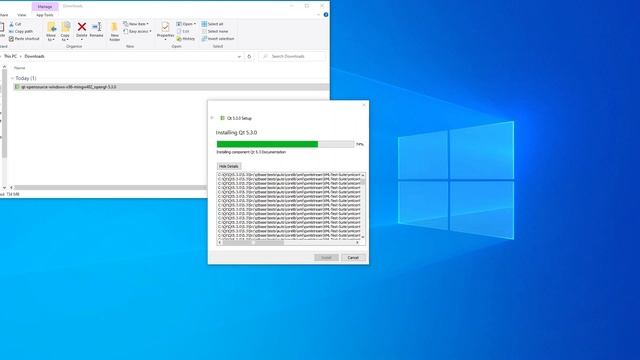Viewport: 640px width, 360px height.
Task: Click the 'Installing Qt 5.3.0' heading
Action: (236, 133)
